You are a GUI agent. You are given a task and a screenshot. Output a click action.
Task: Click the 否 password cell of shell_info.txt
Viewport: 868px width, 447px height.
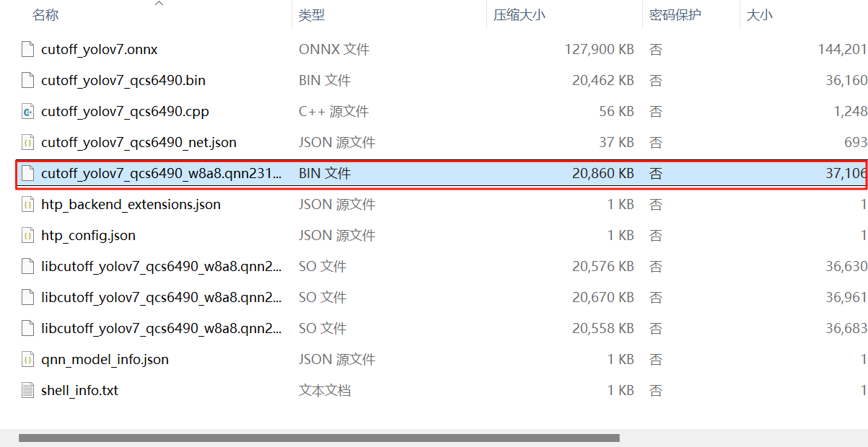point(655,391)
